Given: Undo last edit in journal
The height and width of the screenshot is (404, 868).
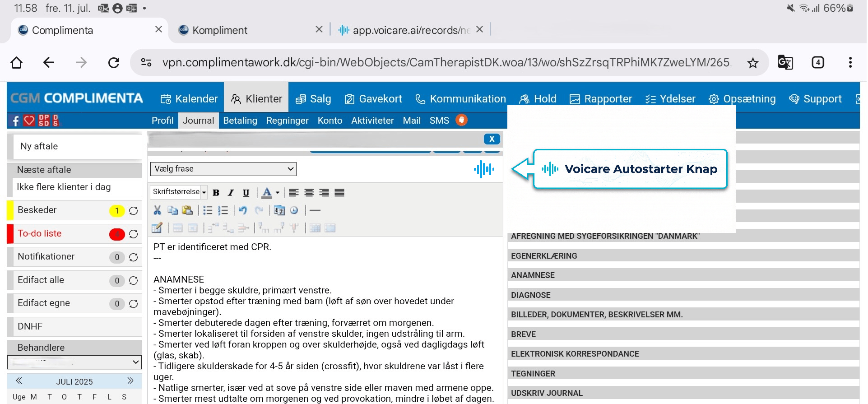Looking at the screenshot, I should (x=243, y=210).
